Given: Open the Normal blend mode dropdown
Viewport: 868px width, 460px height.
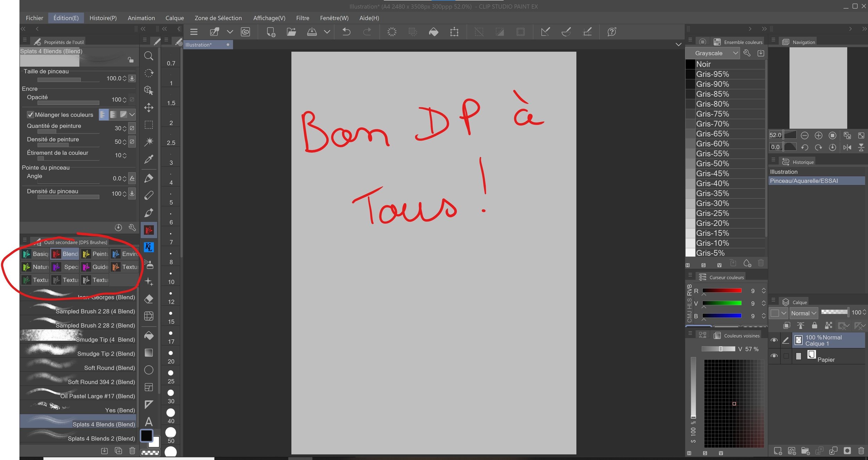Looking at the screenshot, I should coord(803,313).
